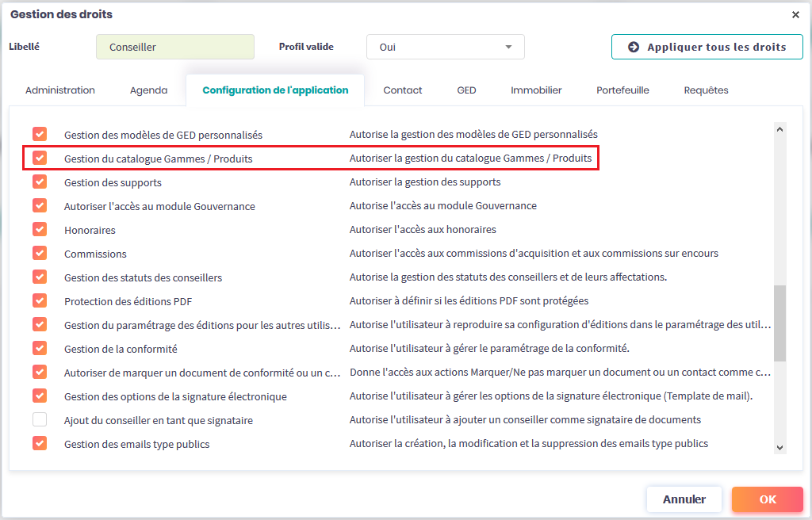Screen dimensions: 812x520
Task: Close the Gestion des droits dialog
Action: click(795, 15)
